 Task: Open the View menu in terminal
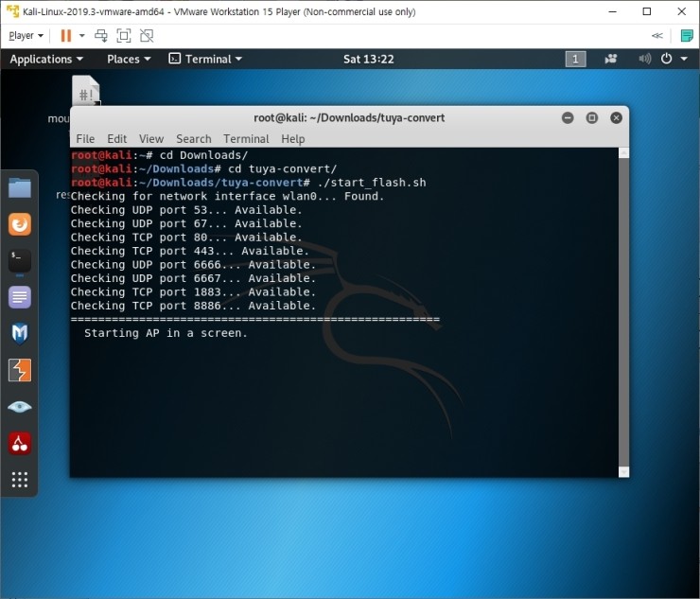coord(151,139)
